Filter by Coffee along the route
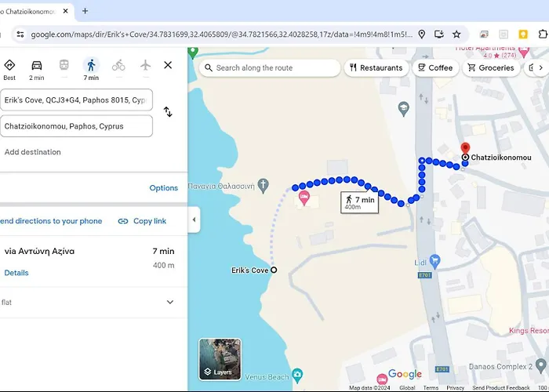 [x=434, y=68]
